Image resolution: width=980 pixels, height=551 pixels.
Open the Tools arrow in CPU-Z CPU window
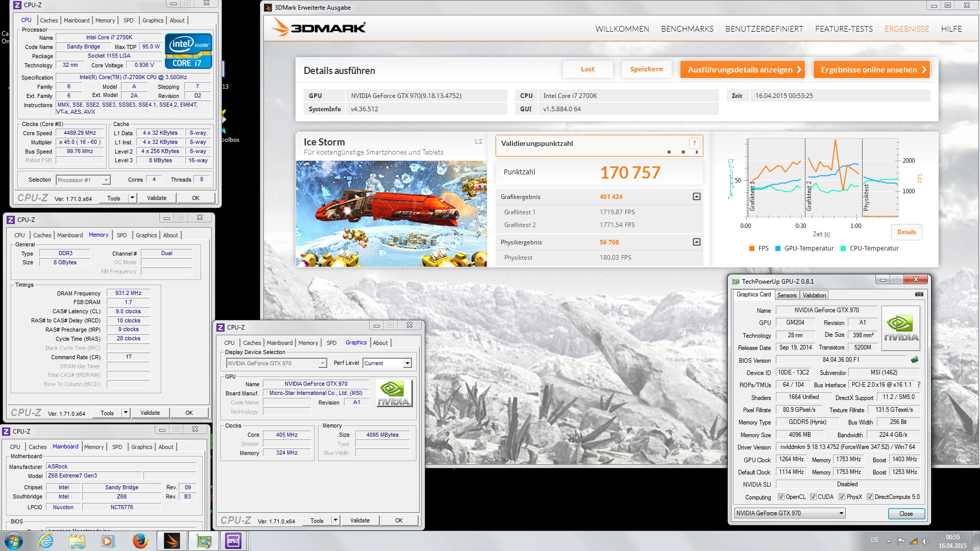pos(132,198)
